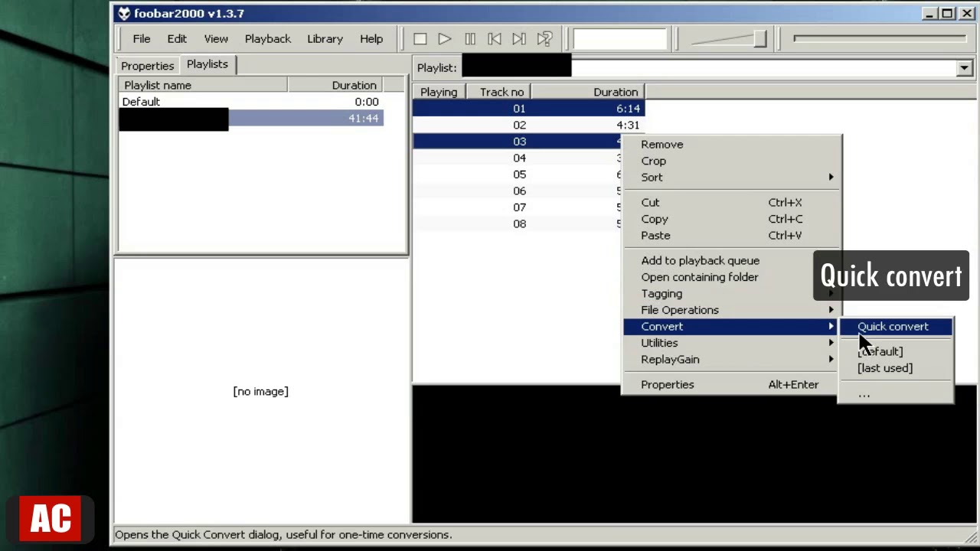Image resolution: width=980 pixels, height=551 pixels.
Task: Expand the Sort submenu
Action: pyautogui.click(x=731, y=178)
